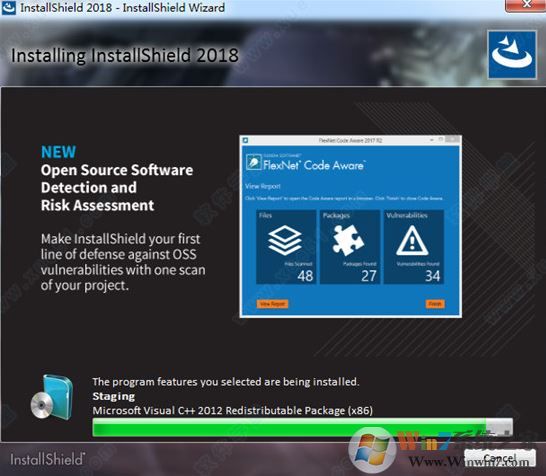Click the orange View Report button

[272, 304]
